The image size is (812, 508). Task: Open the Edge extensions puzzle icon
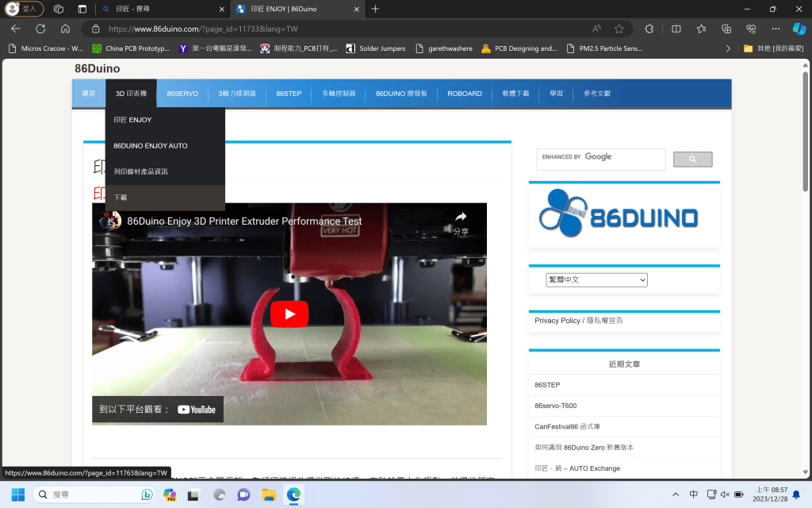[x=649, y=29]
